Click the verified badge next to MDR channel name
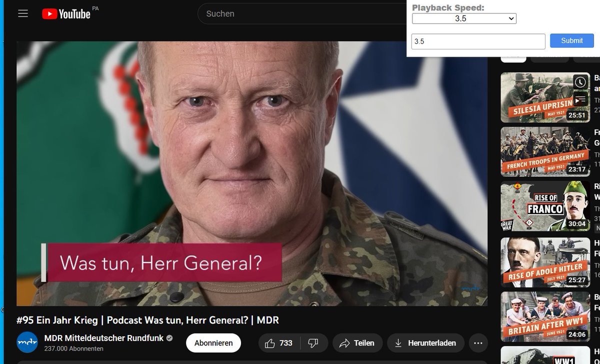Screen dimensions: 600x364 (169, 338)
